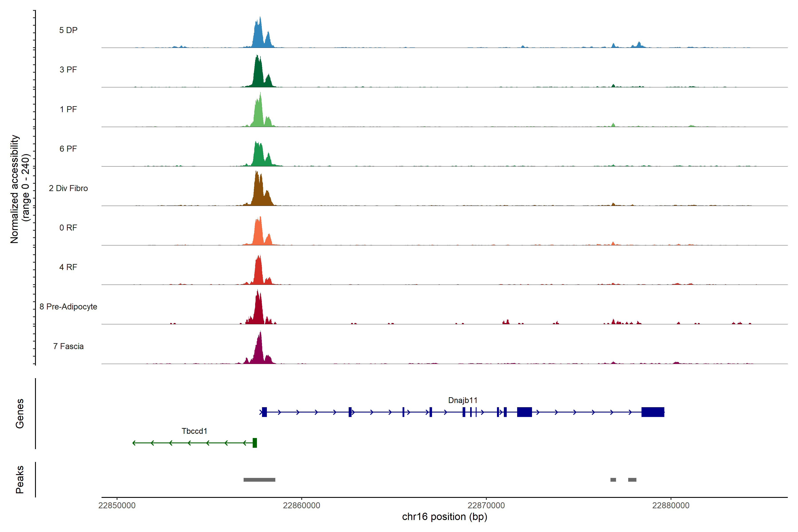Click the largest gray peak bar

pos(259,480)
